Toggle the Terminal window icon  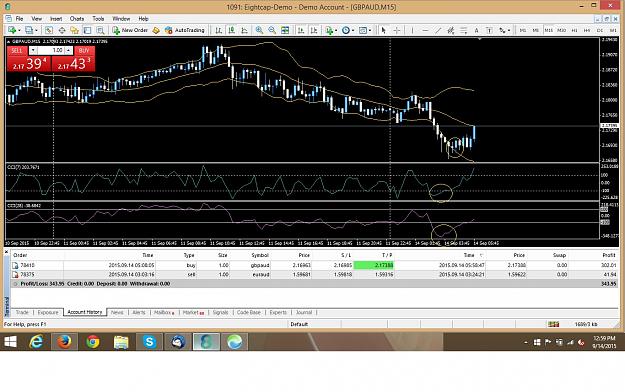point(87,30)
